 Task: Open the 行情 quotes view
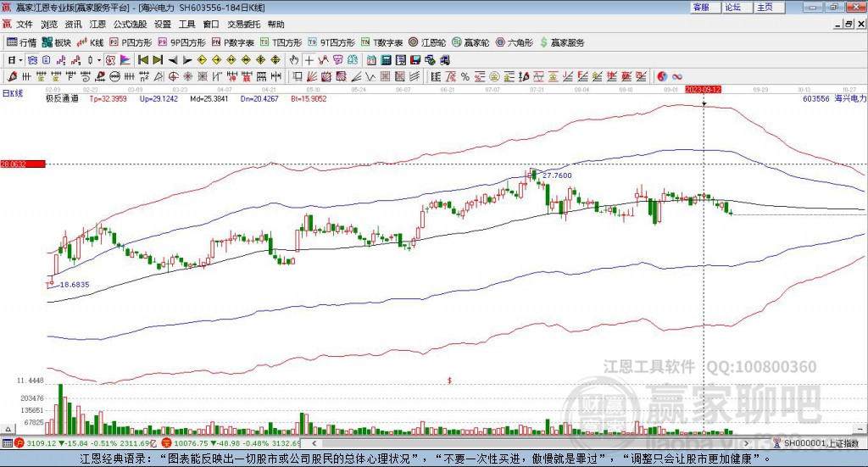click(x=21, y=42)
